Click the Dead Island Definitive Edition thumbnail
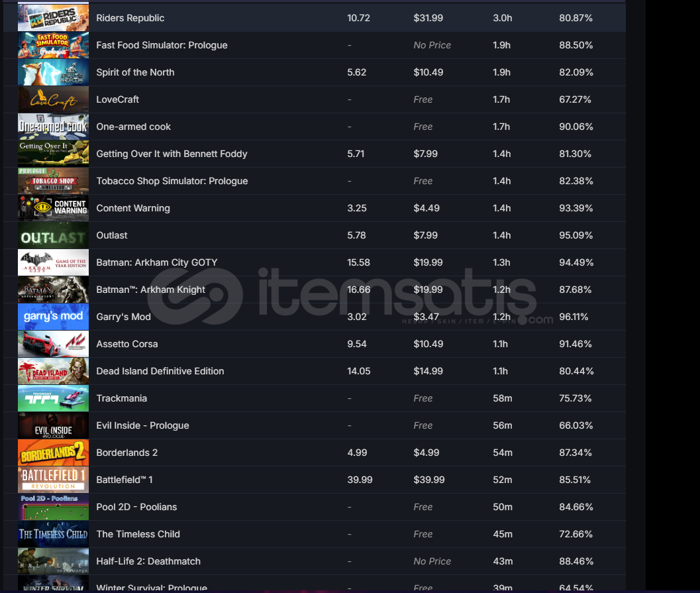Screen dimensions: 700x593 point(53,371)
